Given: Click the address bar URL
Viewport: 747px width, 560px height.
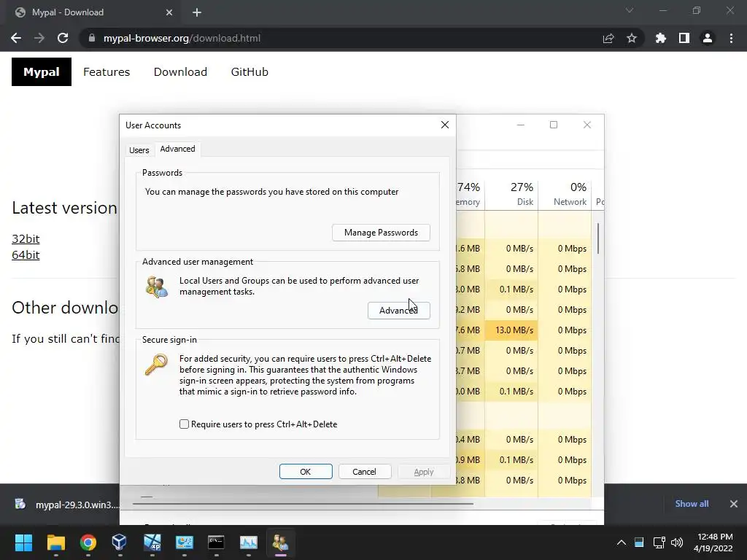Looking at the screenshot, I should click(x=182, y=38).
